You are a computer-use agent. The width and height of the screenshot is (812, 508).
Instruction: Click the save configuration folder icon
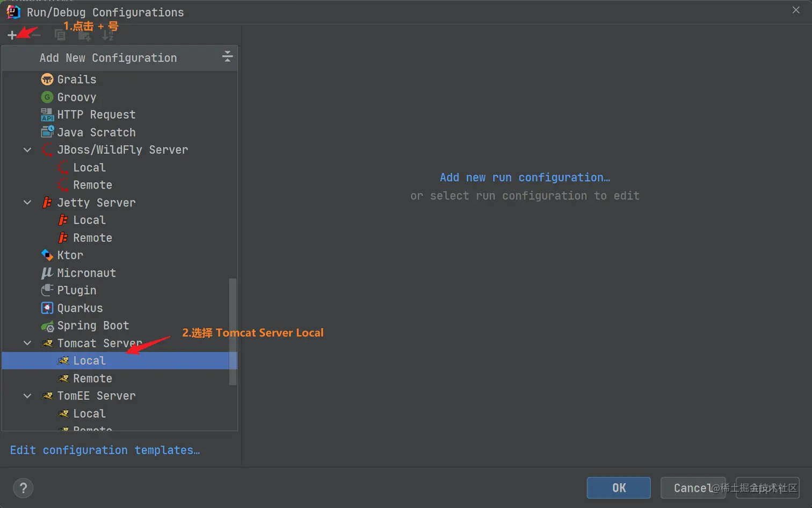pos(84,35)
